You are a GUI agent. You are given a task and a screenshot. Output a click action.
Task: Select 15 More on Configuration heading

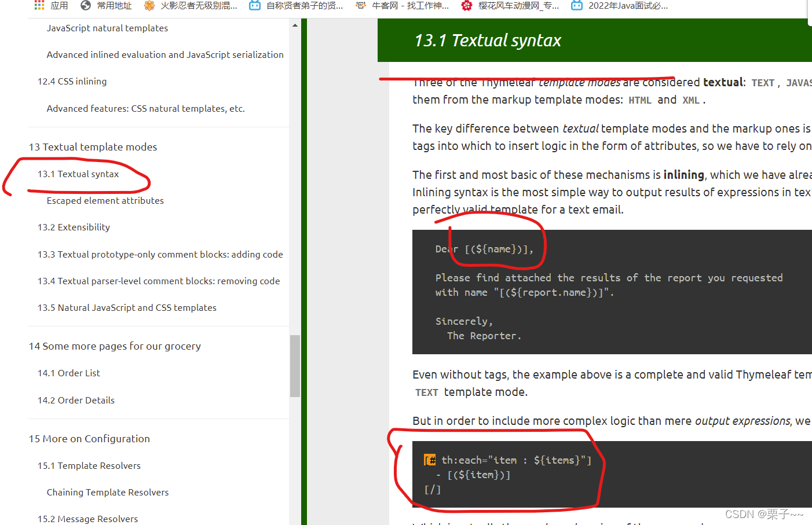(x=89, y=439)
